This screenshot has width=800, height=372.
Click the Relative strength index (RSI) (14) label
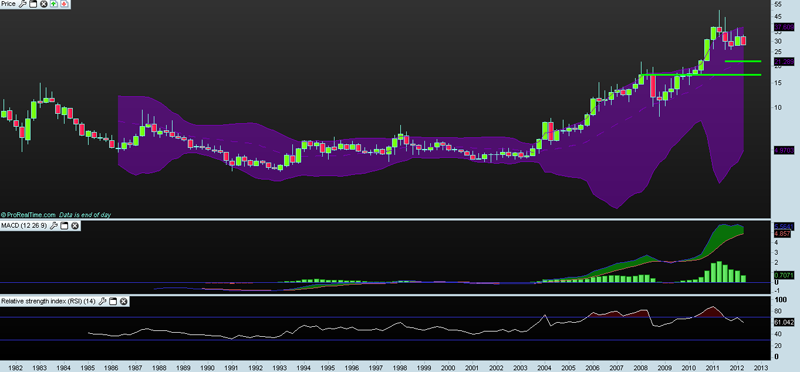[48, 302]
